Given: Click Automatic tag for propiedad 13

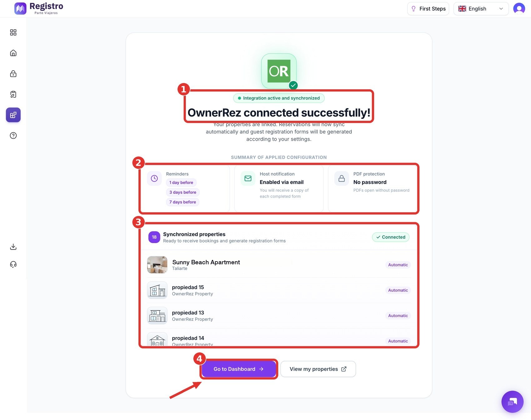Looking at the screenshot, I should tap(398, 316).
